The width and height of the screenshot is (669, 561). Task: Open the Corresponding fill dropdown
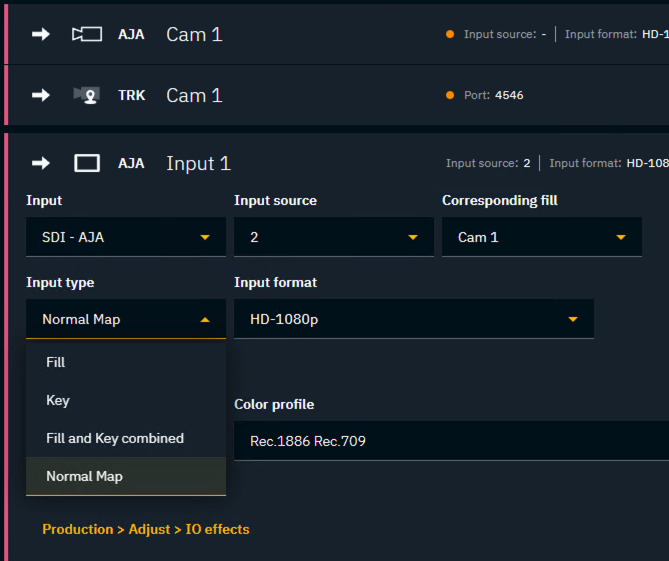click(x=541, y=237)
